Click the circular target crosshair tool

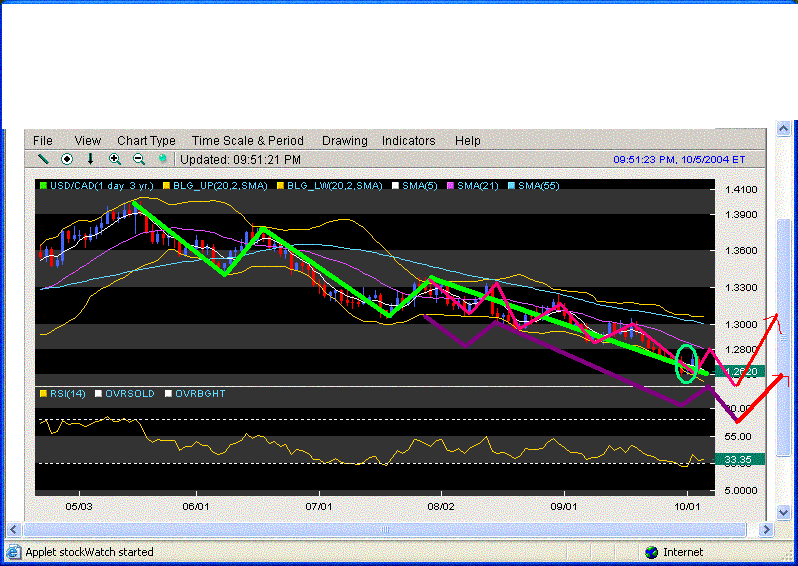pos(67,159)
